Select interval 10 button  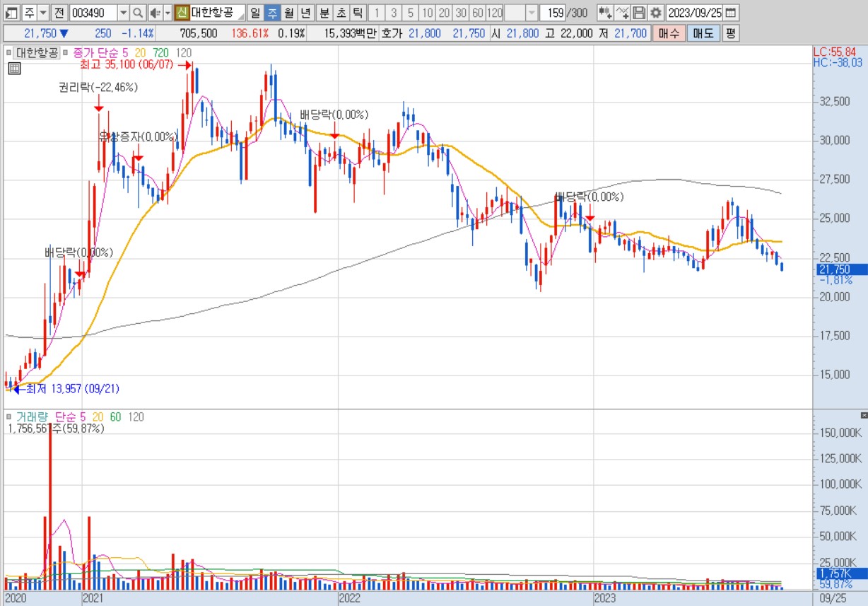pos(427,13)
